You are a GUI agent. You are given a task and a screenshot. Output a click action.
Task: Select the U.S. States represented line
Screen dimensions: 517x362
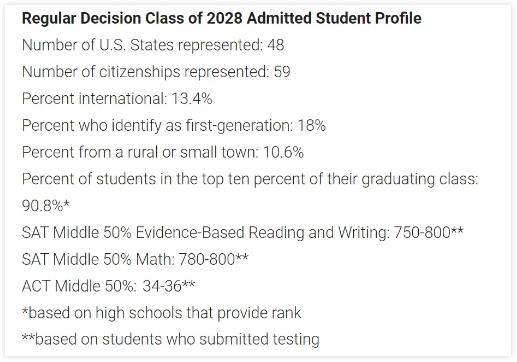[x=153, y=45]
